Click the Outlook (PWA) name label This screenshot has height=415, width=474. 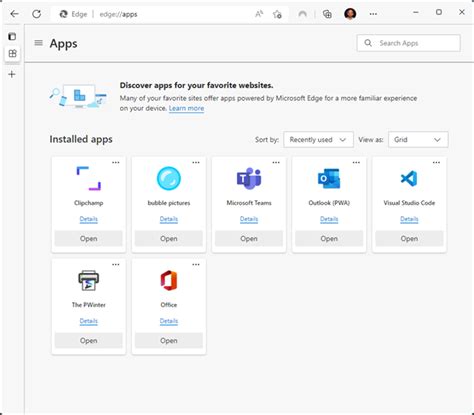(x=329, y=203)
